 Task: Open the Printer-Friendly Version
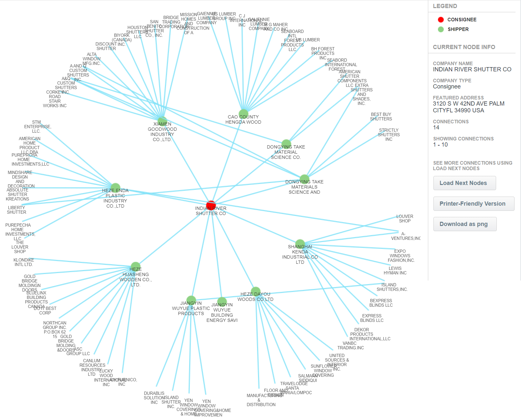pos(473,204)
